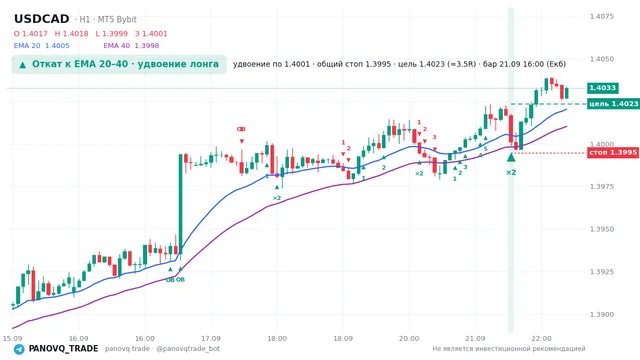Click the red stop label стоп 1.3995
The height and width of the screenshot is (360, 640).
click(613, 153)
